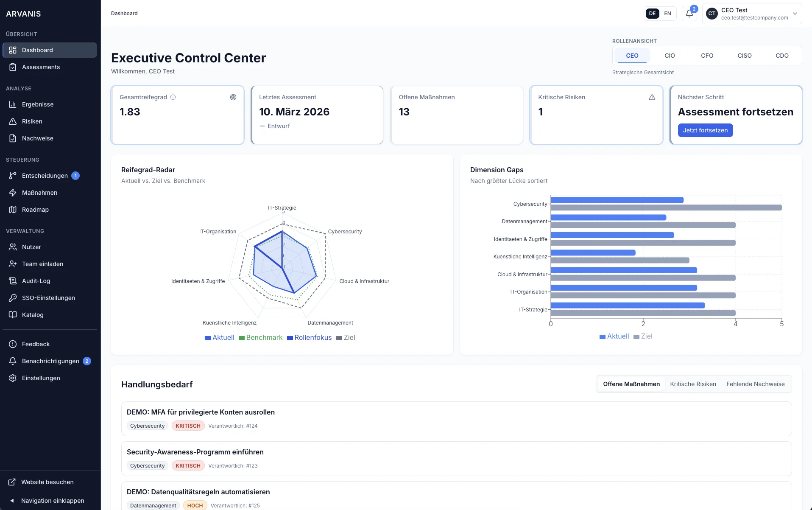Switch role view to CISO

coord(745,55)
